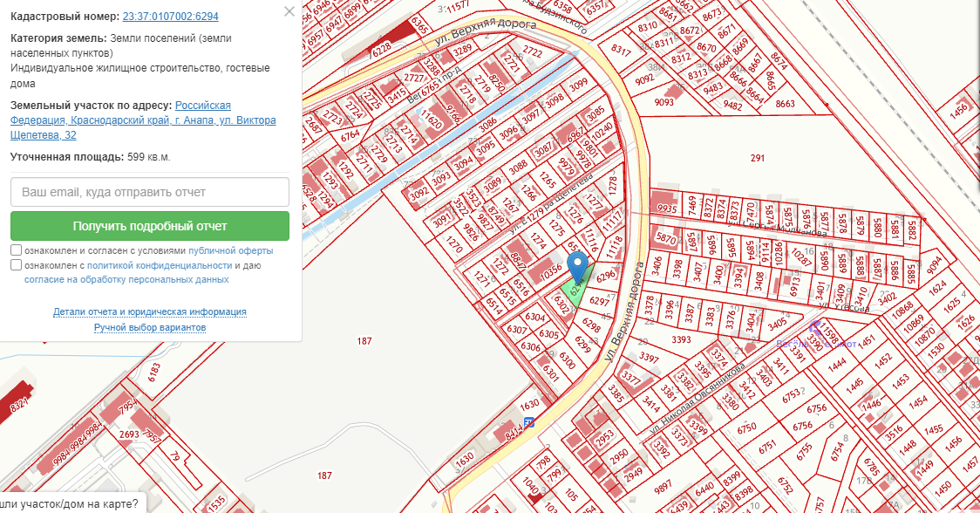Tick the public offer agreement checkbox
This screenshot has width=980, height=513.
[x=17, y=250]
